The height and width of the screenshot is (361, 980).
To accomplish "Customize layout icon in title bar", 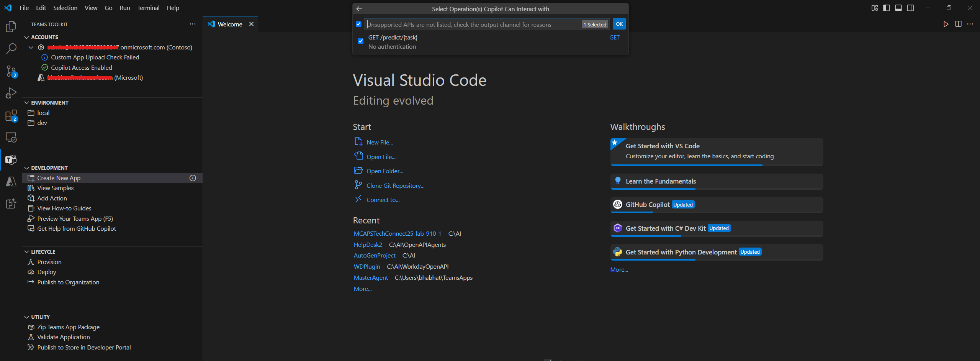I will 875,8.
